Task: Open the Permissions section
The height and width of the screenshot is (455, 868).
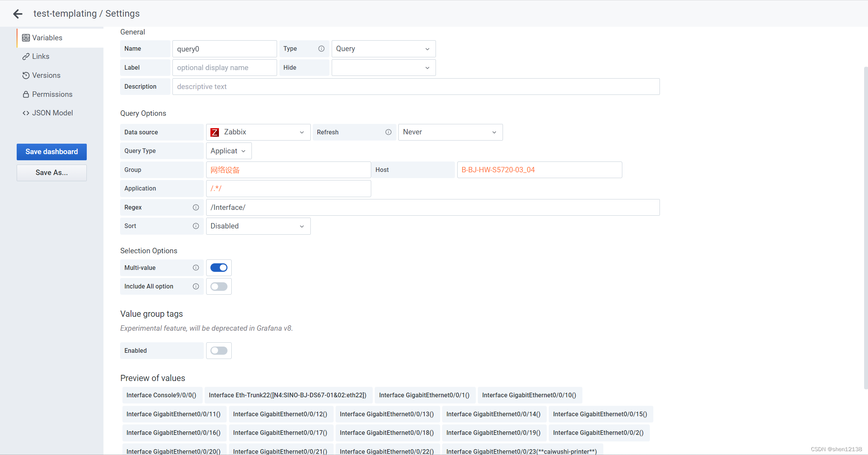Action: 52,94
